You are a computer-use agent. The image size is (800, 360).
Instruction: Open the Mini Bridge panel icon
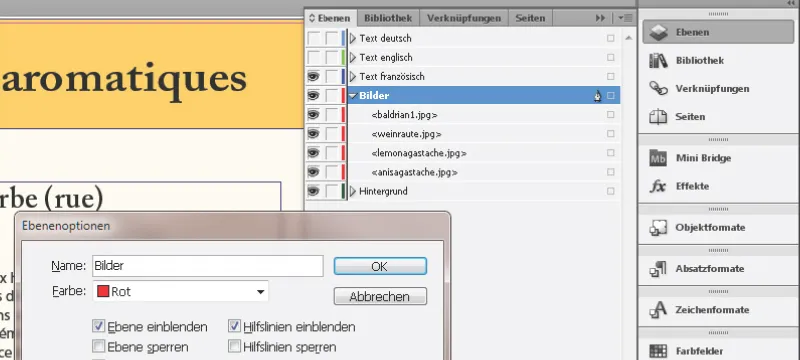coord(658,158)
